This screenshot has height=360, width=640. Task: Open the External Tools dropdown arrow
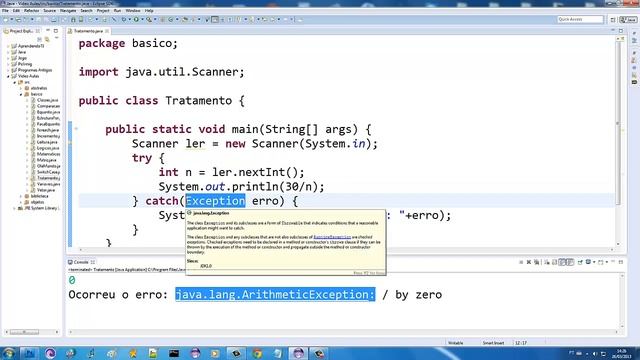click(x=155, y=19)
